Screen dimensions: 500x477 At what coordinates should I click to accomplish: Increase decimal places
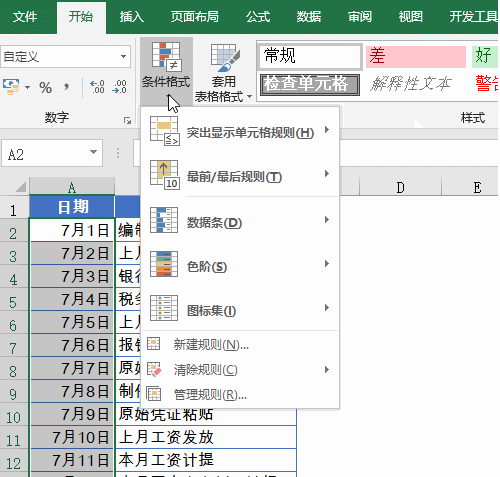coord(97,87)
